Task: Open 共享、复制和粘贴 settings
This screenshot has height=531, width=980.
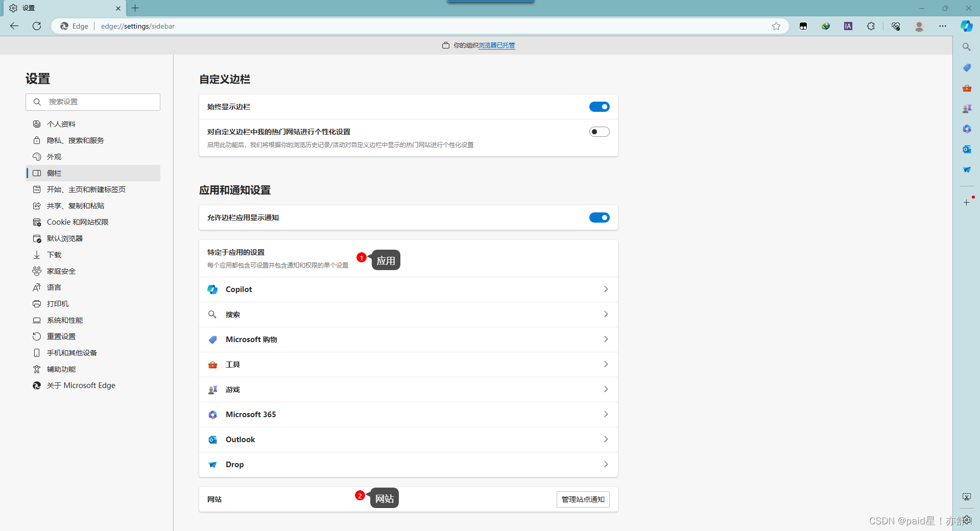Action: 93,206
